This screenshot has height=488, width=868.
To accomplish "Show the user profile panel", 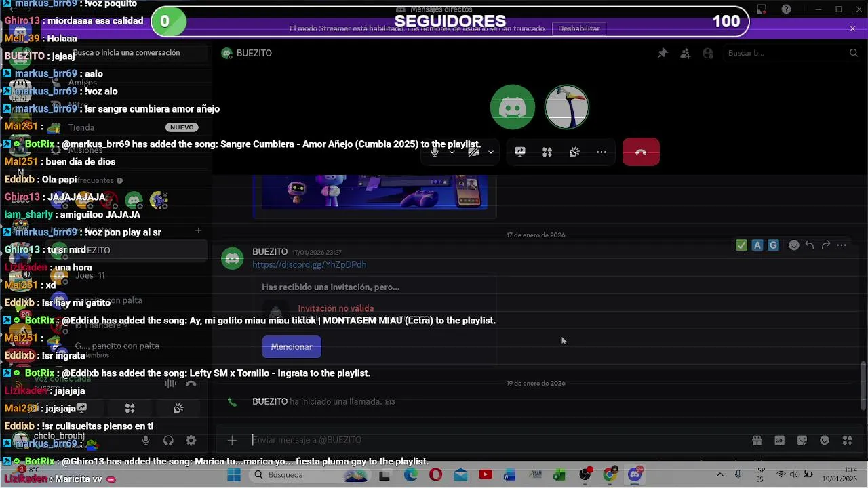I will pyautogui.click(x=708, y=53).
